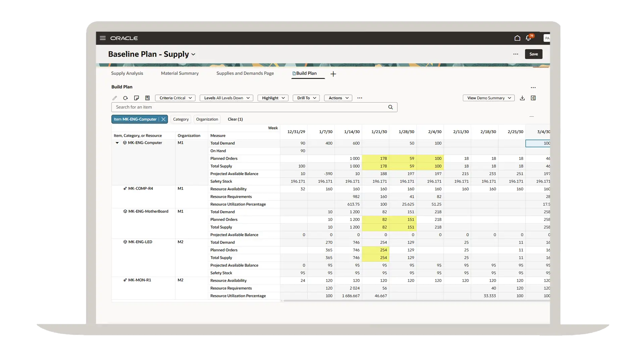
Task: Click the Home icon in header
Action: point(517,38)
